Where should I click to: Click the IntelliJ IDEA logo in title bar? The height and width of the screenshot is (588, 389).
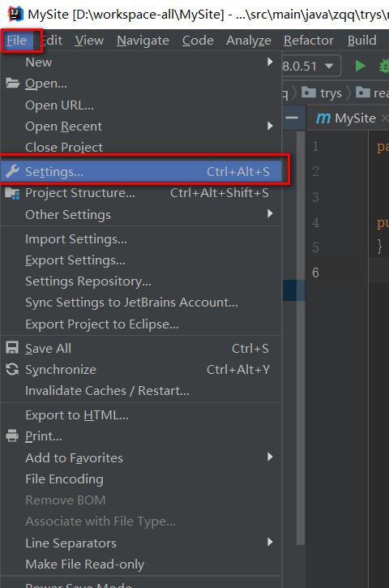coord(15,14)
